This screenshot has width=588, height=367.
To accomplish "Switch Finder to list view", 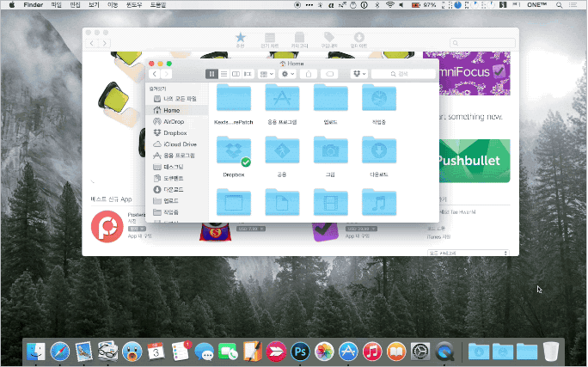I will click(224, 74).
